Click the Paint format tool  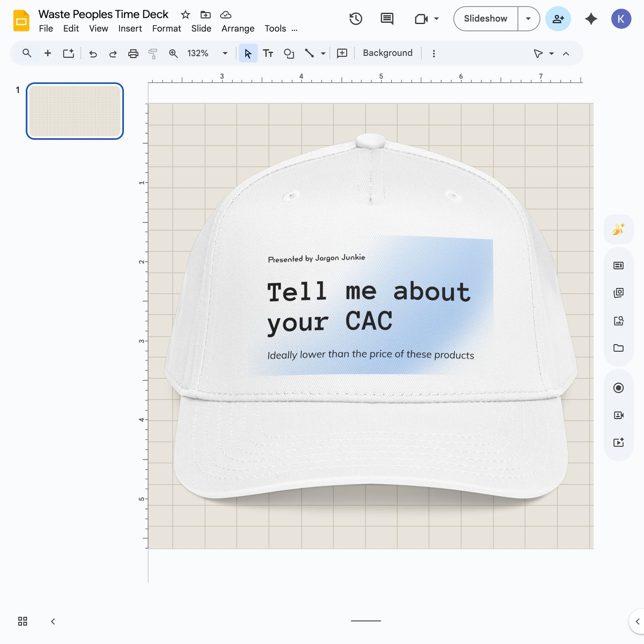click(x=153, y=53)
